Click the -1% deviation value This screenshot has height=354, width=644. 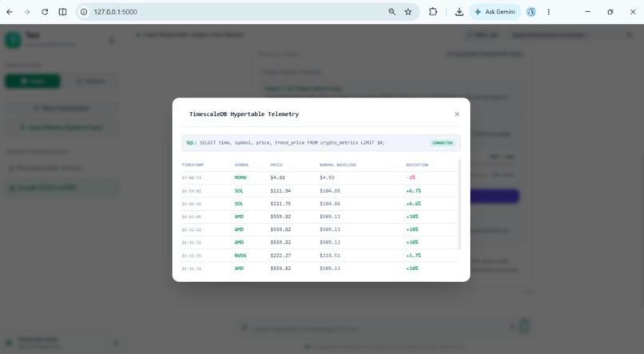[x=411, y=177]
